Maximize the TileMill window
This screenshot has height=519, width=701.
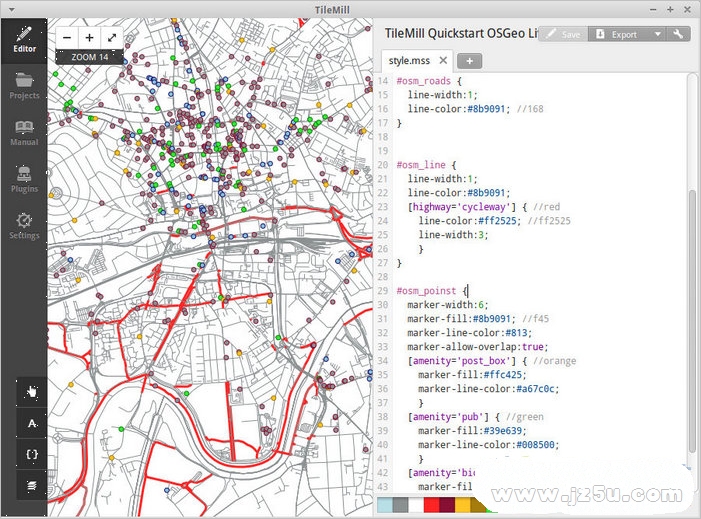(x=670, y=9)
